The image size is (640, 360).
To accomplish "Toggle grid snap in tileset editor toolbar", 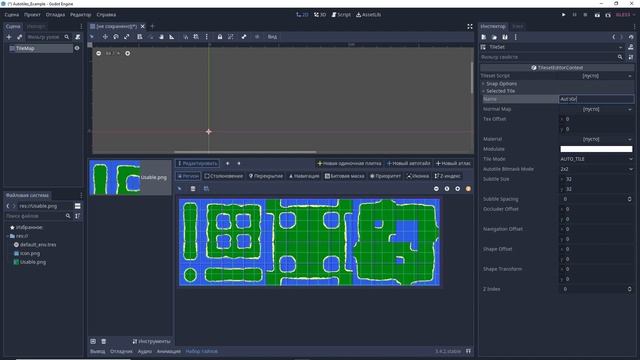I will pos(206,189).
